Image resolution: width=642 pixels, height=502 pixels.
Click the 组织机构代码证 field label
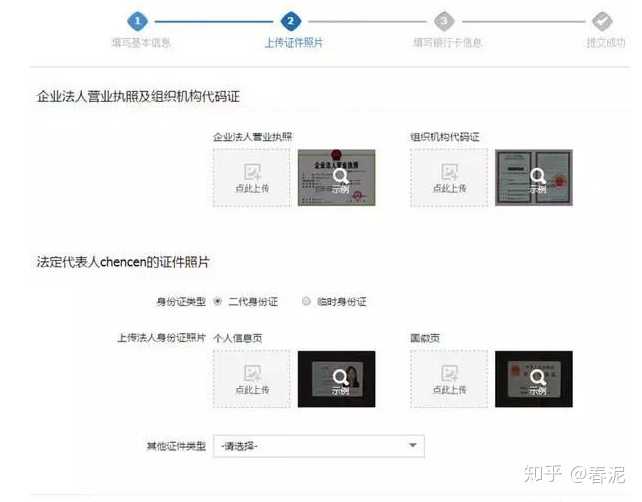(445, 137)
